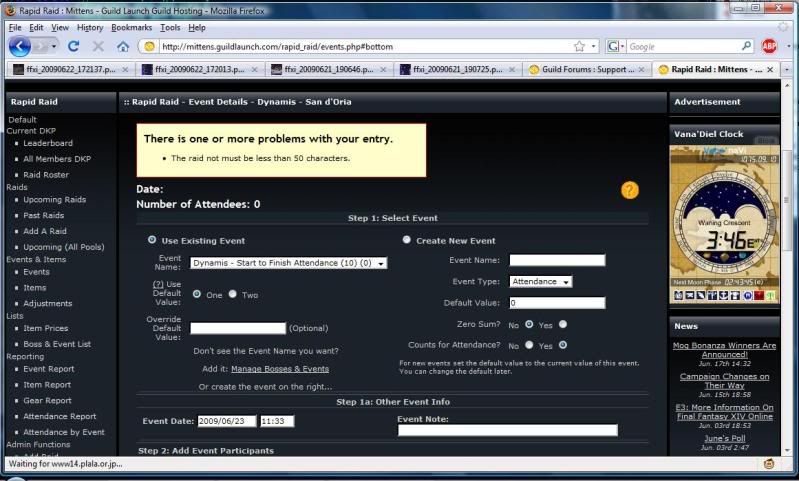Open the File menu
Viewport: 799px width, 481px height.
pyautogui.click(x=15, y=28)
